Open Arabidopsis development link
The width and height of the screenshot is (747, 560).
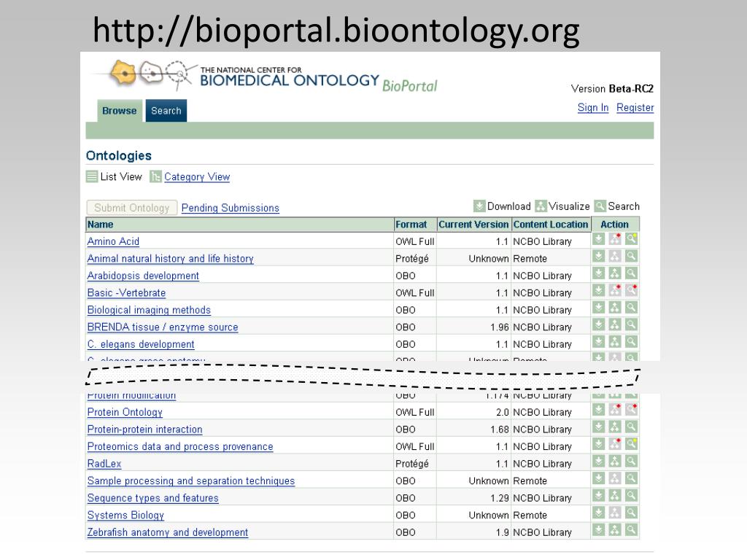[144, 276]
